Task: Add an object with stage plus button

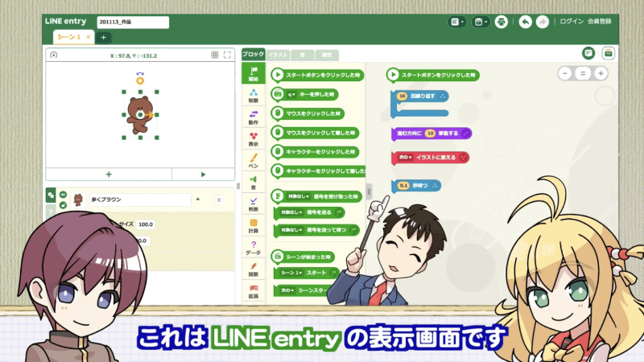Action: (x=109, y=175)
